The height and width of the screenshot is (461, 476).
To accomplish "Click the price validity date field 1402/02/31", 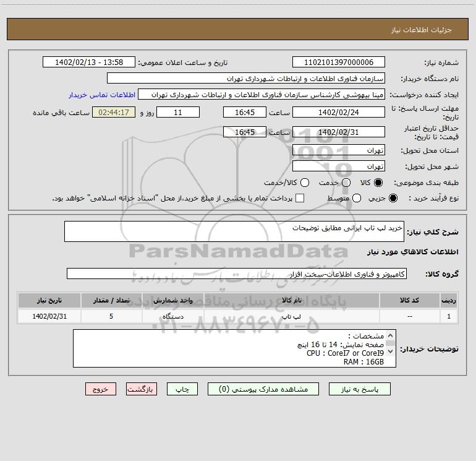I will pos(339,132).
